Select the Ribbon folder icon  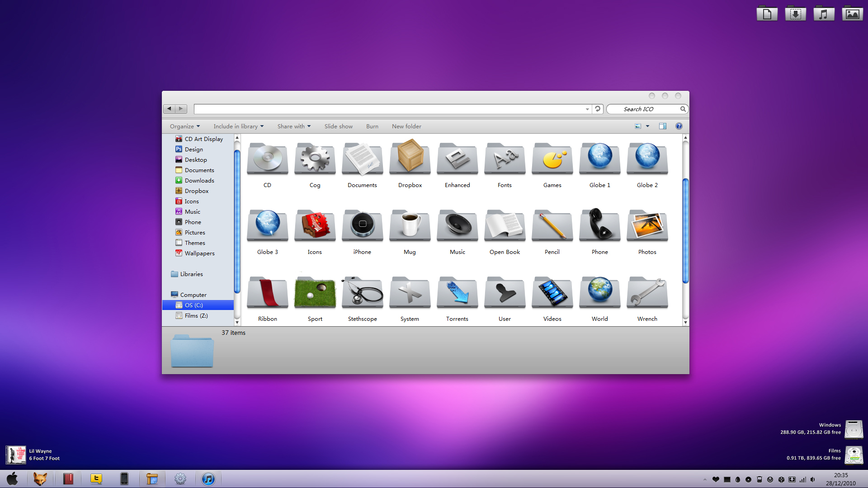point(268,292)
